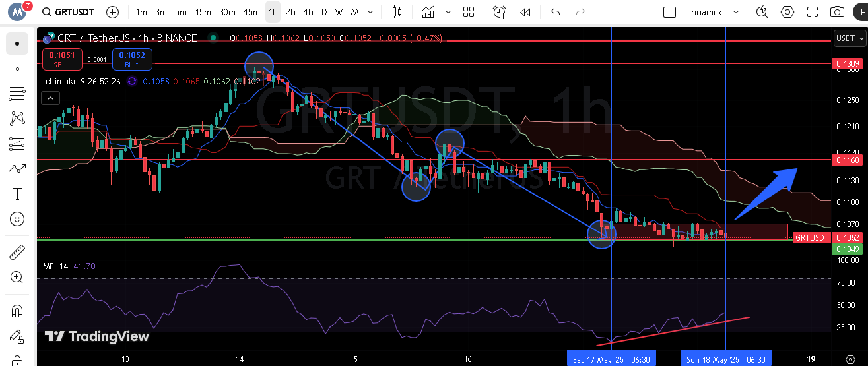Switch to the 15m timeframe

tap(203, 12)
